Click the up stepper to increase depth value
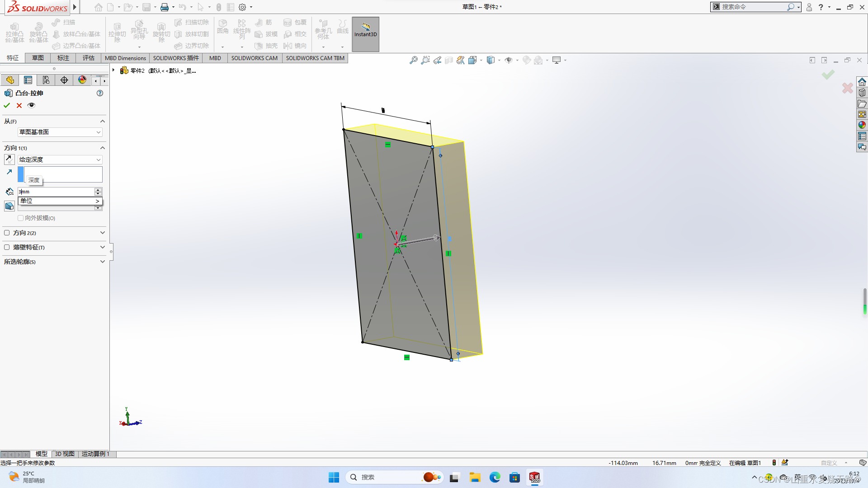The image size is (868, 488). [98, 189]
